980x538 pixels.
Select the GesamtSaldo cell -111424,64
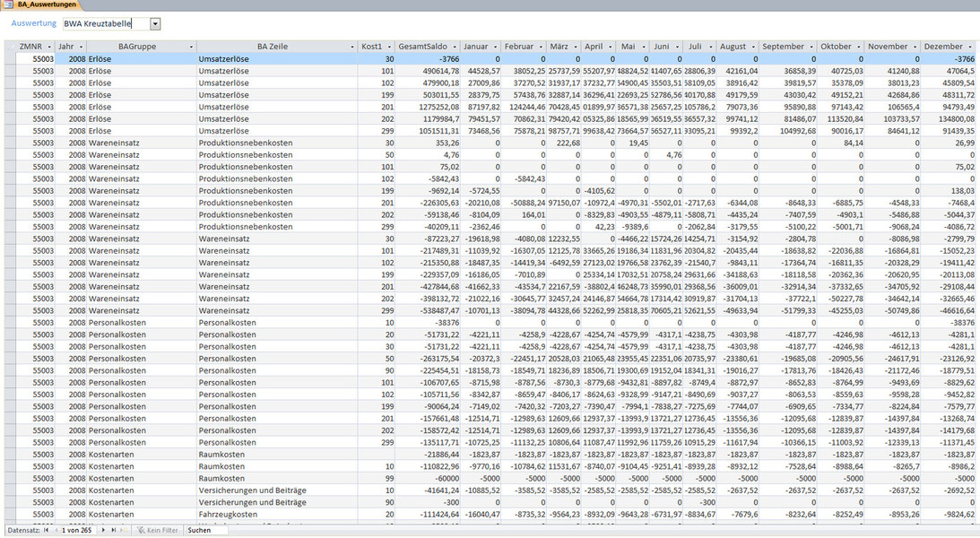[x=428, y=515]
